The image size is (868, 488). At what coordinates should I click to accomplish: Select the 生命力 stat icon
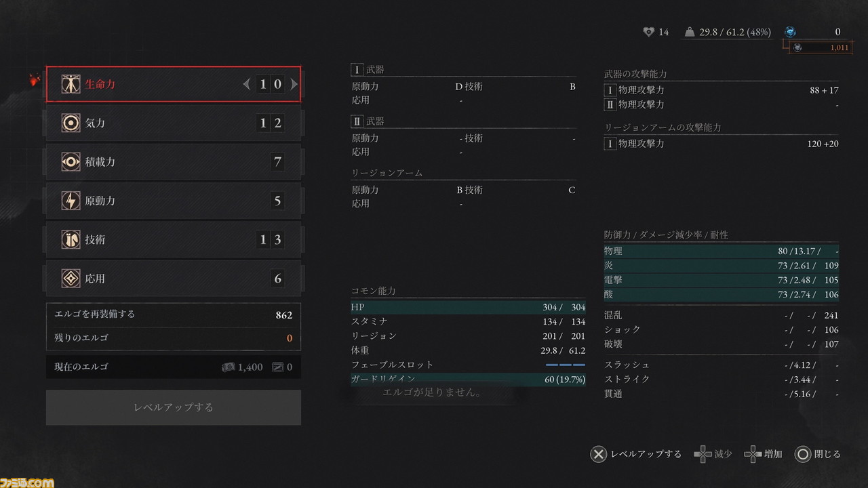click(71, 84)
